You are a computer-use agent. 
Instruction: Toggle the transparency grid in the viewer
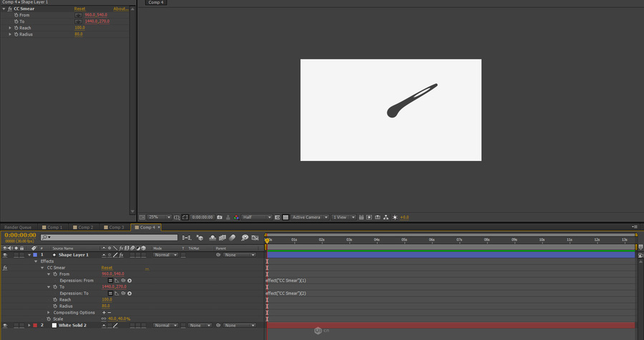point(286,217)
